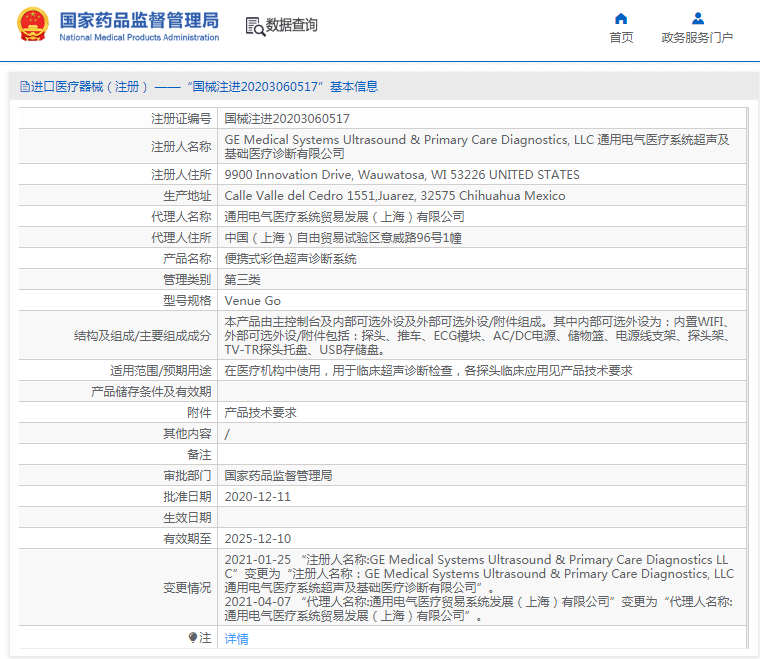Screen dimensions: 760x659
Task: Click the 政务服务门户 label
Action: point(697,38)
